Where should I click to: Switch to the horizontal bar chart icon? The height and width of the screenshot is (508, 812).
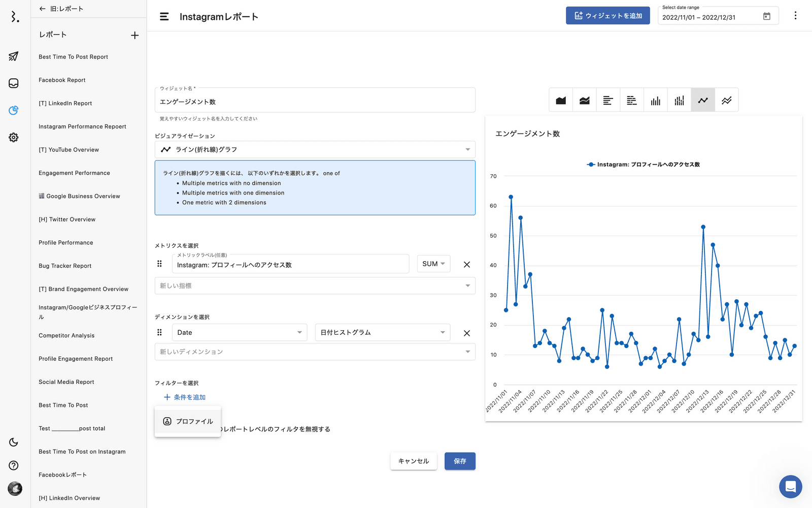point(608,100)
